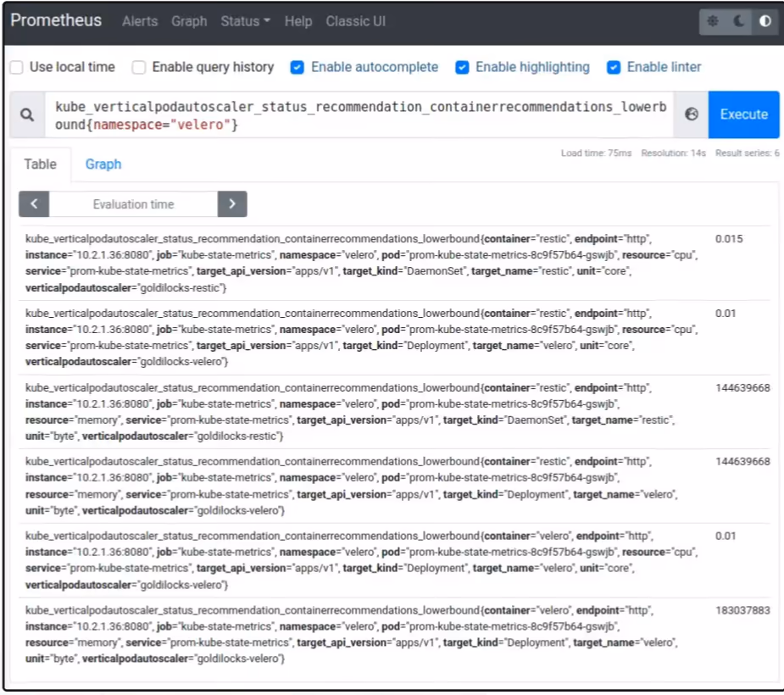The image size is (784, 695).
Task: Enable the query history checkbox
Action: click(x=139, y=67)
